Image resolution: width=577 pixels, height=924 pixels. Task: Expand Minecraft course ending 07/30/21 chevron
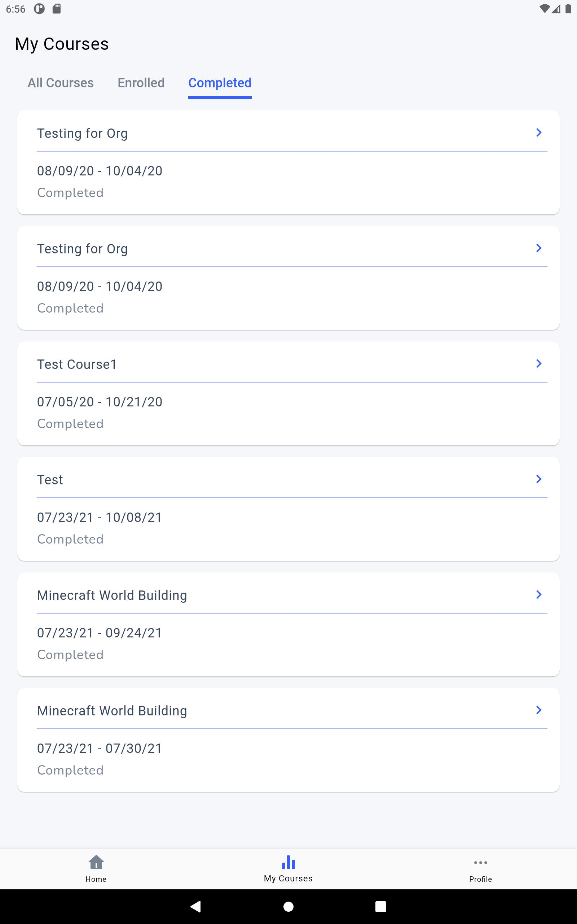point(538,710)
